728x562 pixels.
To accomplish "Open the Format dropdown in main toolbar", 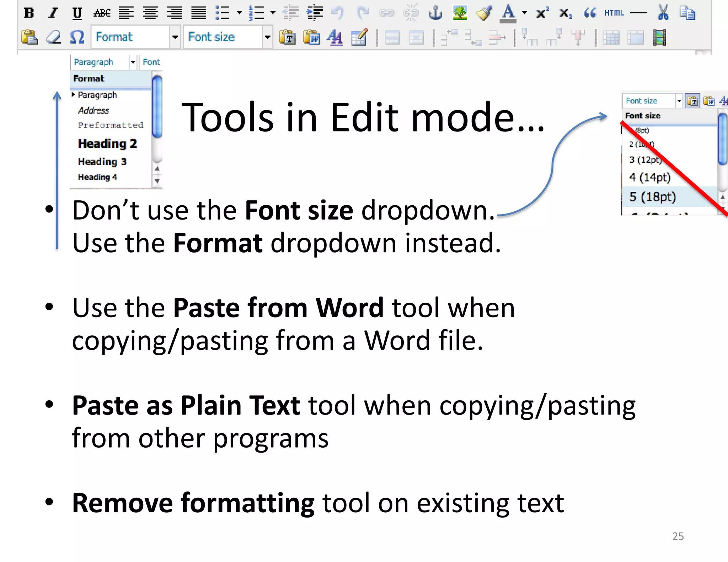I will pyautogui.click(x=135, y=37).
